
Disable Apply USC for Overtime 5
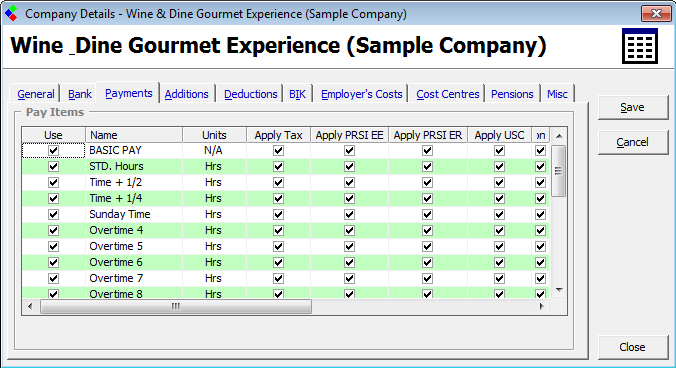pos(499,246)
